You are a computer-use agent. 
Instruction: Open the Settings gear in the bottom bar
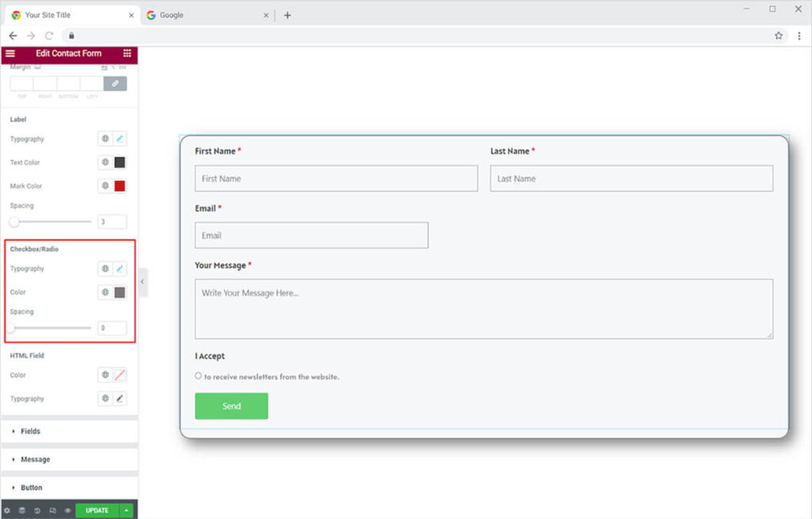pyautogui.click(x=7, y=510)
